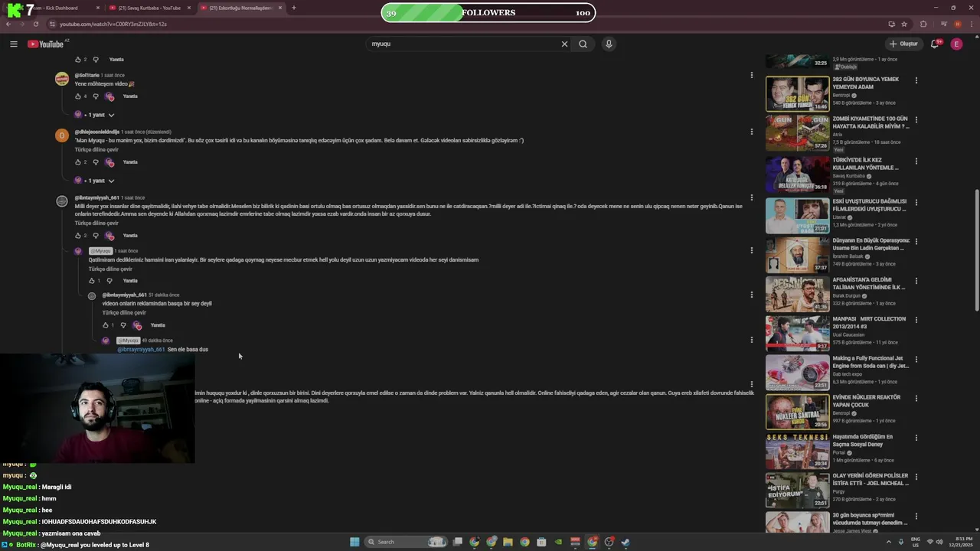Go back with the browser back arrow
The width and height of the screenshot is (980, 551).
(8, 24)
